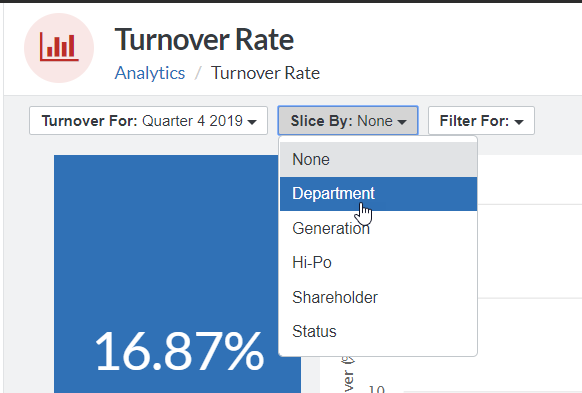Click the slash separator in the breadcrumb
This screenshot has width=582, height=393.
pyautogui.click(x=198, y=73)
